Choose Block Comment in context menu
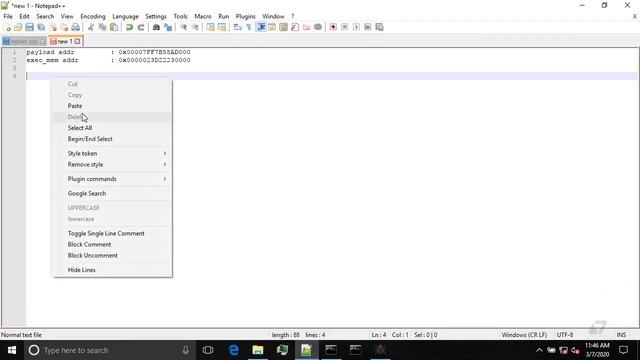Viewport: 640px width, 360px height. (x=112, y=244)
